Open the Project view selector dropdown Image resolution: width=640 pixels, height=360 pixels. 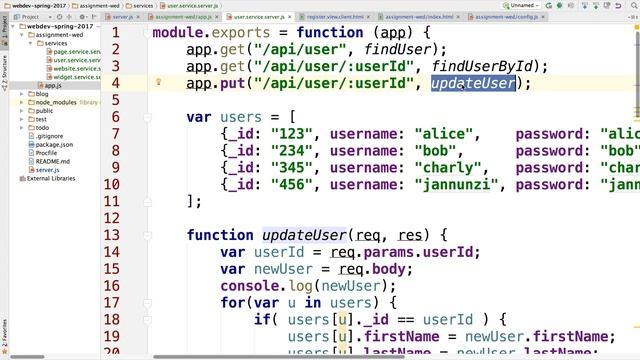[x=33, y=17]
